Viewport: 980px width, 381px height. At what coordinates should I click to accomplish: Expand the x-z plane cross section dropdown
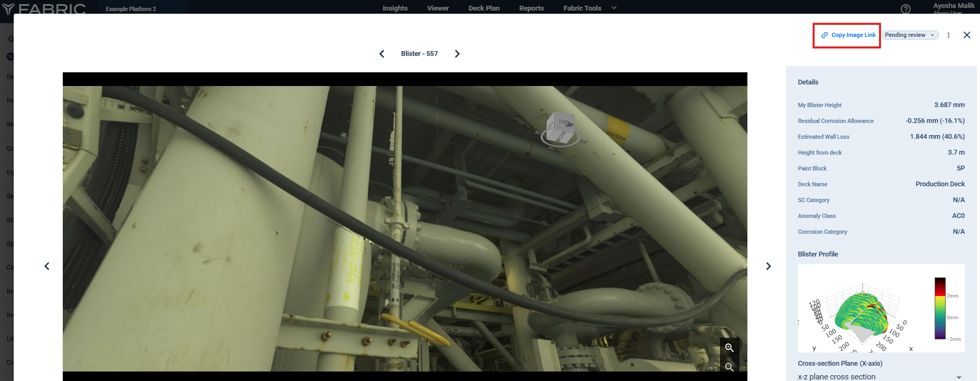[x=958, y=377]
